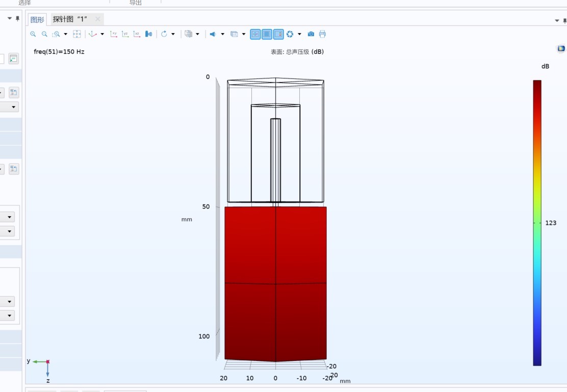Click the rotate view icon
Image resolution: width=567 pixels, height=392 pixels.
tap(164, 34)
